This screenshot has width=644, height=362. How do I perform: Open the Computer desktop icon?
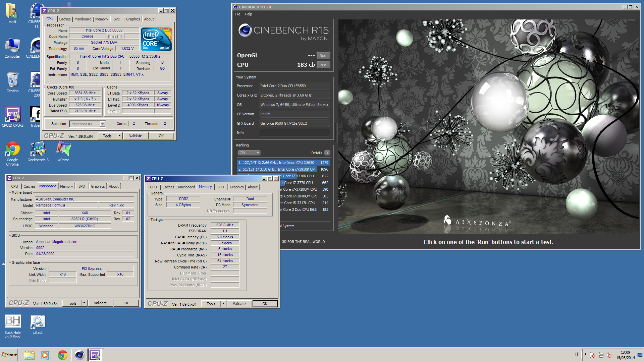tap(12, 48)
